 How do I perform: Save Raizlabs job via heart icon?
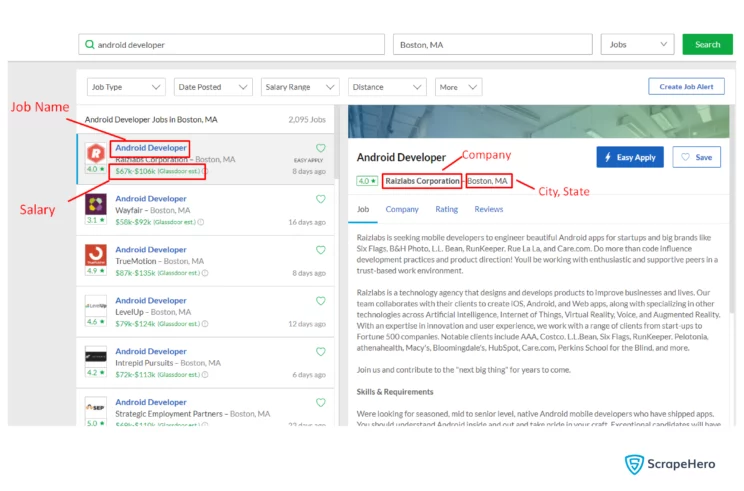coord(321,148)
